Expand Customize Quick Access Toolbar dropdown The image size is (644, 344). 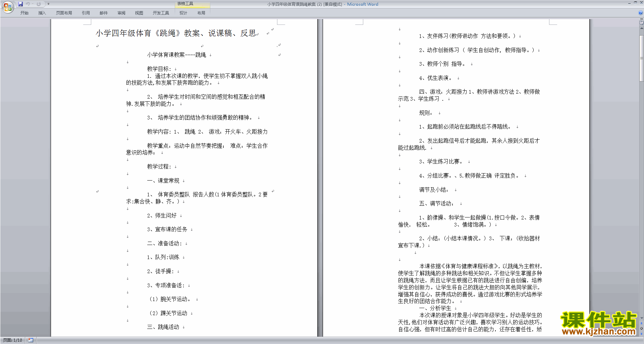[x=48, y=4]
